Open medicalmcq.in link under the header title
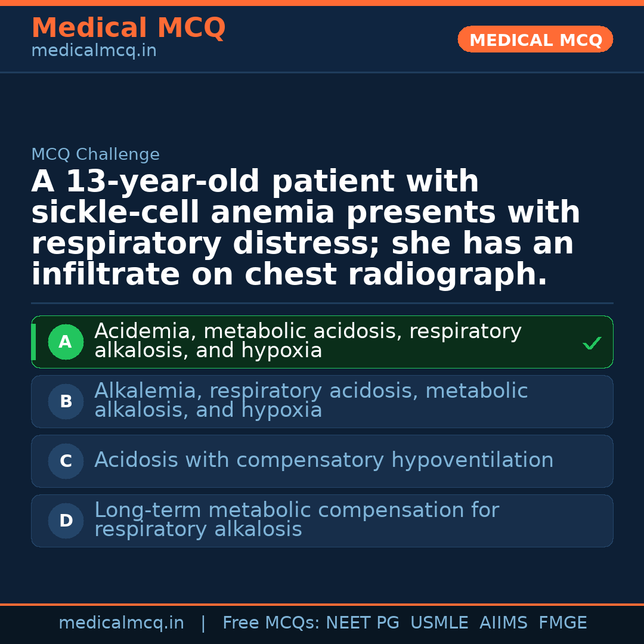The width and height of the screenshot is (644, 644). 94,51
